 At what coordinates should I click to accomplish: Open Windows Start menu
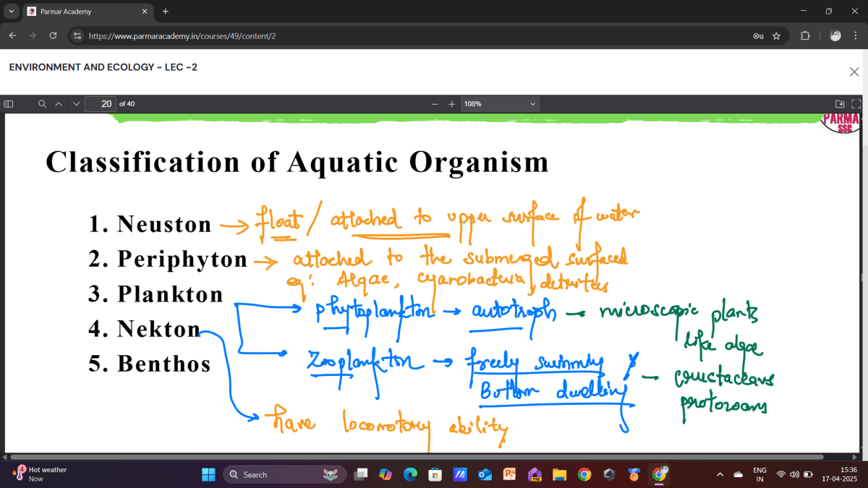[208, 475]
